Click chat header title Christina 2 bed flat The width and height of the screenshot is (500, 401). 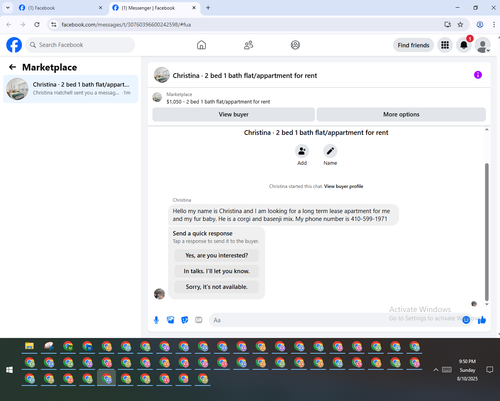click(x=245, y=76)
